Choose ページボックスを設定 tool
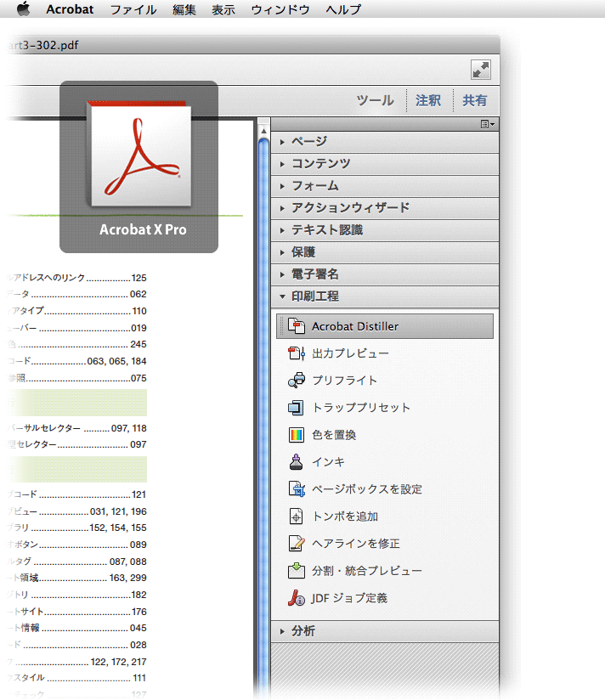This screenshot has width=605, height=700. pyautogui.click(x=355, y=489)
